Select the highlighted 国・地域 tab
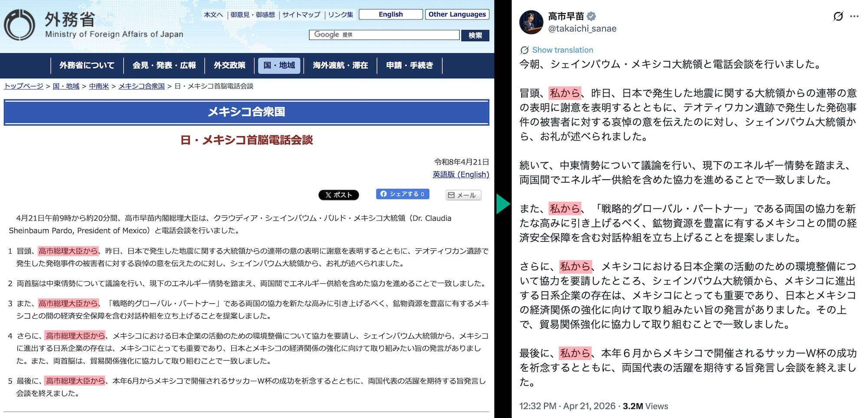Image resolution: width=868 pixels, height=418 pixels. pos(279,66)
